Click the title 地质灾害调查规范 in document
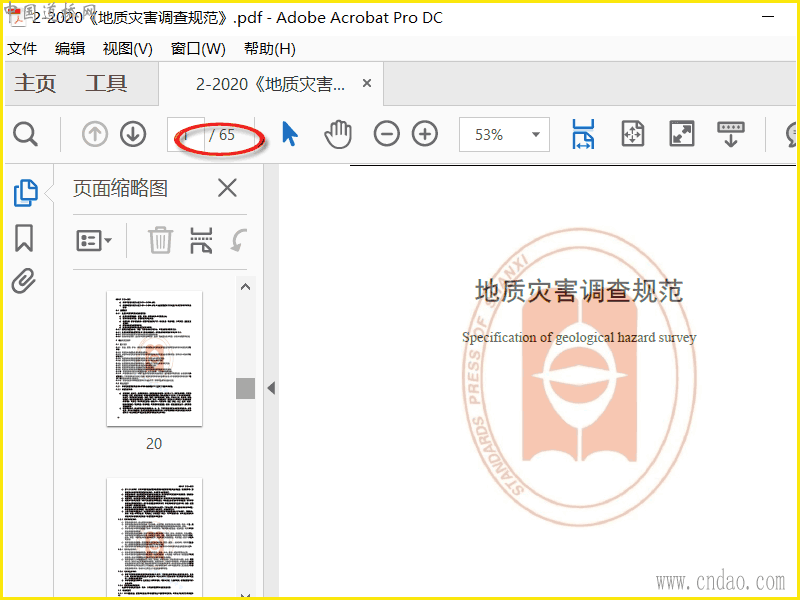The height and width of the screenshot is (600, 800). pos(579,291)
